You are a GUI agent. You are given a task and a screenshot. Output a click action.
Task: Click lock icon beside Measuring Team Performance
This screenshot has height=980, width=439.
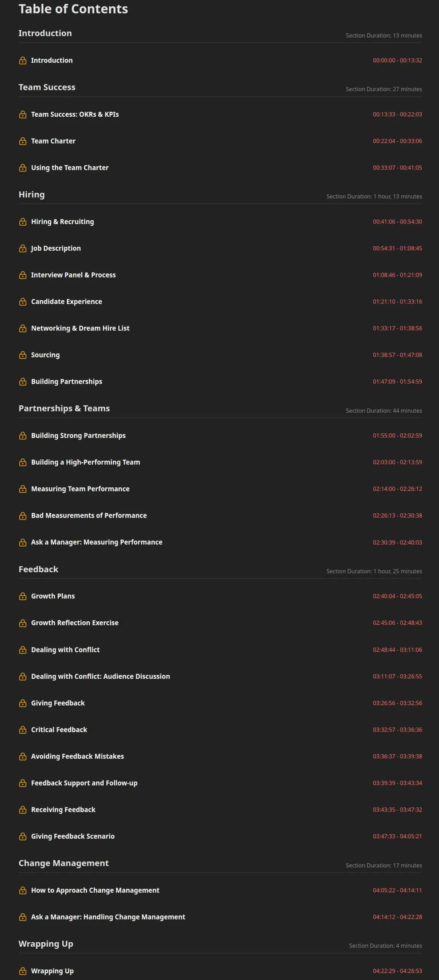click(x=23, y=489)
